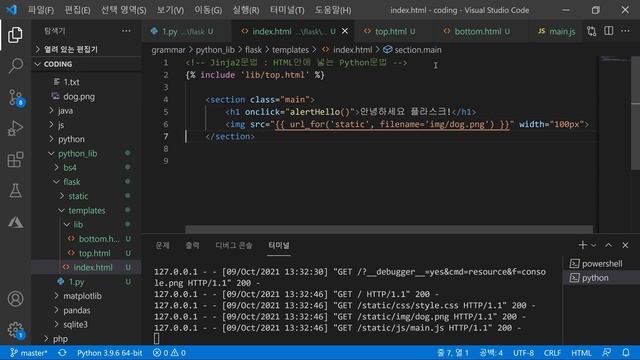
Task: Expand the matplotlib folder
Action: (x=82, y=296)
